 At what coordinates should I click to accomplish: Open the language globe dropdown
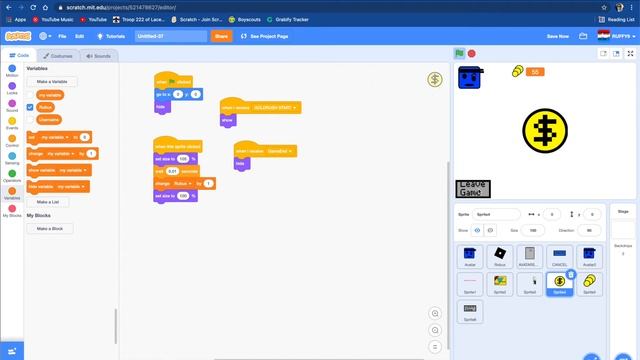tap(45, 36)
